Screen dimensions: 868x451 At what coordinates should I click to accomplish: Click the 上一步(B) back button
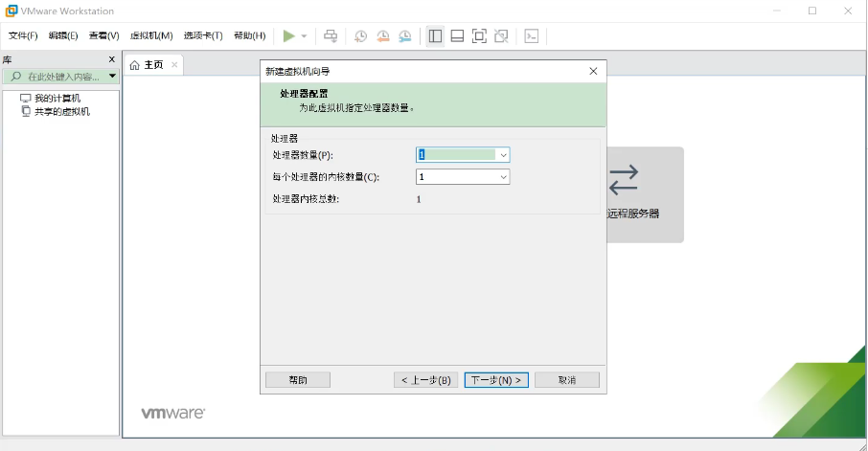(x=425, y=379)
